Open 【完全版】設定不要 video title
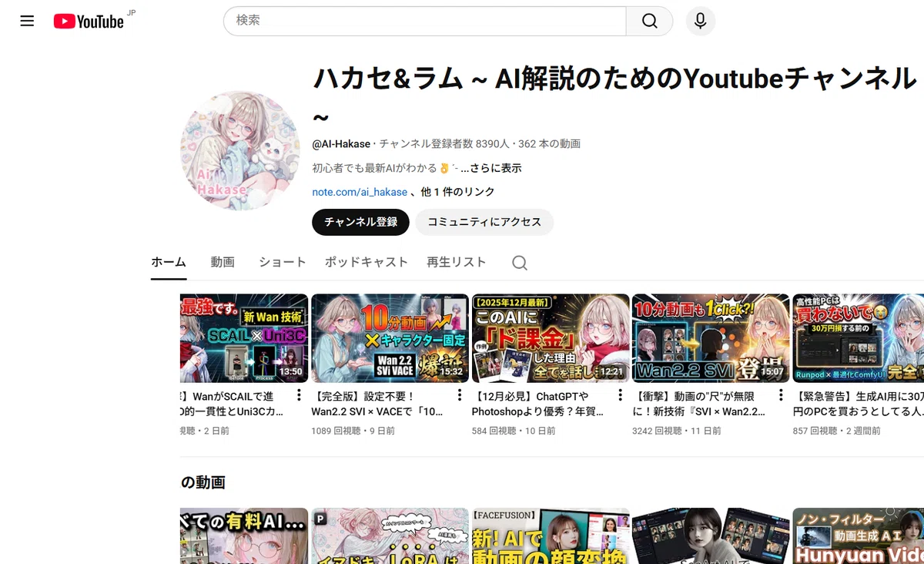Image resolution: width=924 pixels, height=564 pixels. (377, 404)
